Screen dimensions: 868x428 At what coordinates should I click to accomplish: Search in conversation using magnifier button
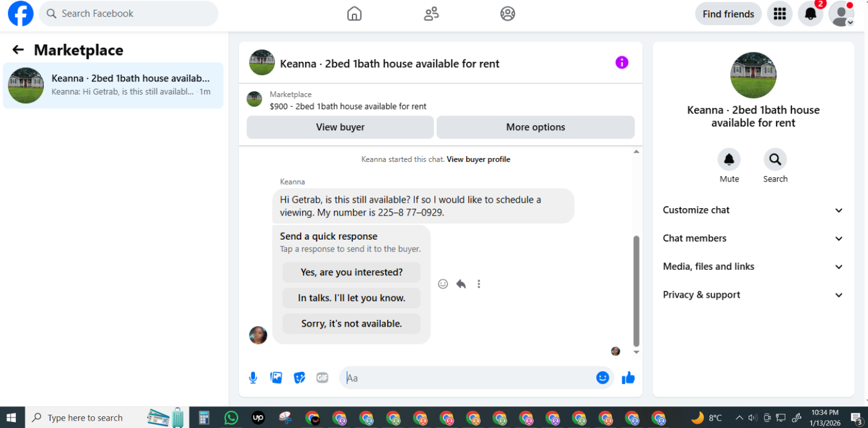click(775, 159)
